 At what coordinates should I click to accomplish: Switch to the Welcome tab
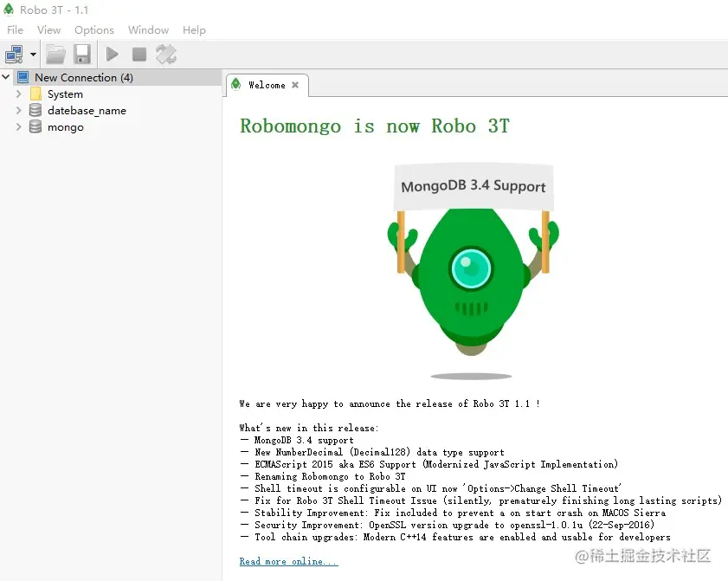tap(267, 85)
